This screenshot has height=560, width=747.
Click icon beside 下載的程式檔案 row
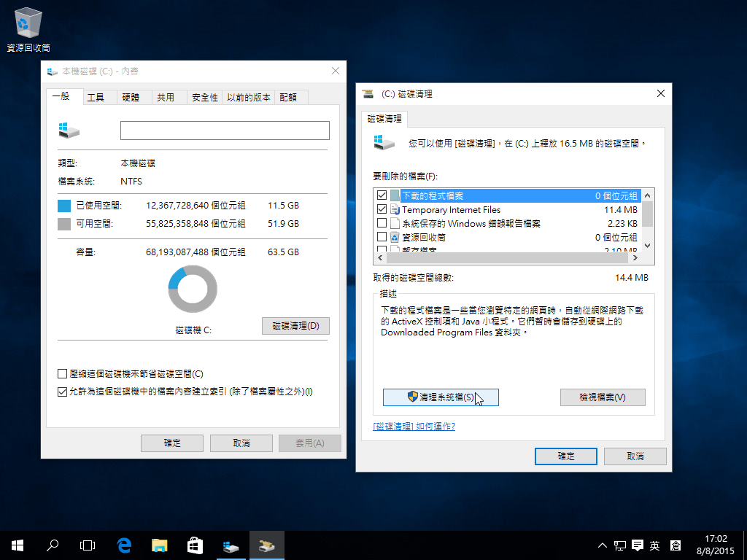(x=395, y=195)
